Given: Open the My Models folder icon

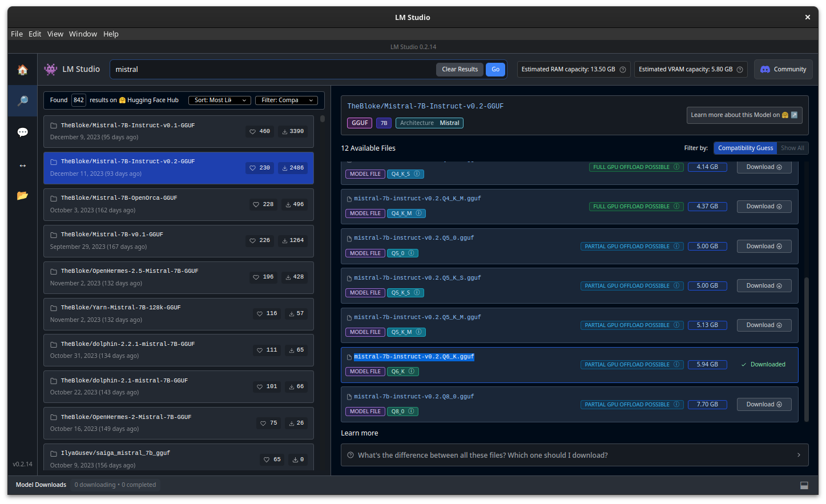Looking at the screenshot, I should pyautogui.click(x=22, y=196).
